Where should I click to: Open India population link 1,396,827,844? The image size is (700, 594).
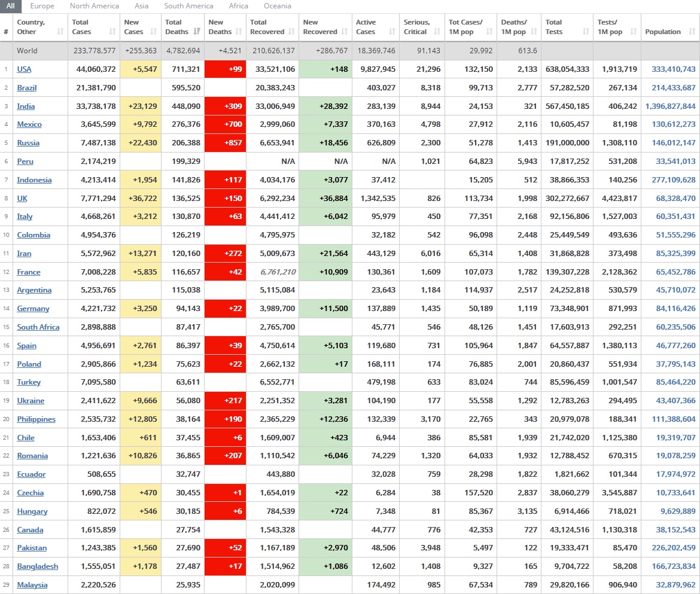pyautogui.click(x=670, y=106)
